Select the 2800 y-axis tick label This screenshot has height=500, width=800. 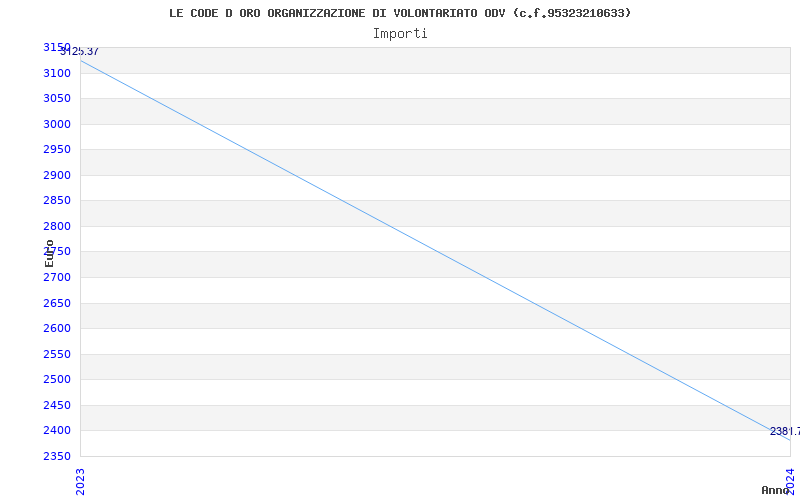(x=57, y=227)
